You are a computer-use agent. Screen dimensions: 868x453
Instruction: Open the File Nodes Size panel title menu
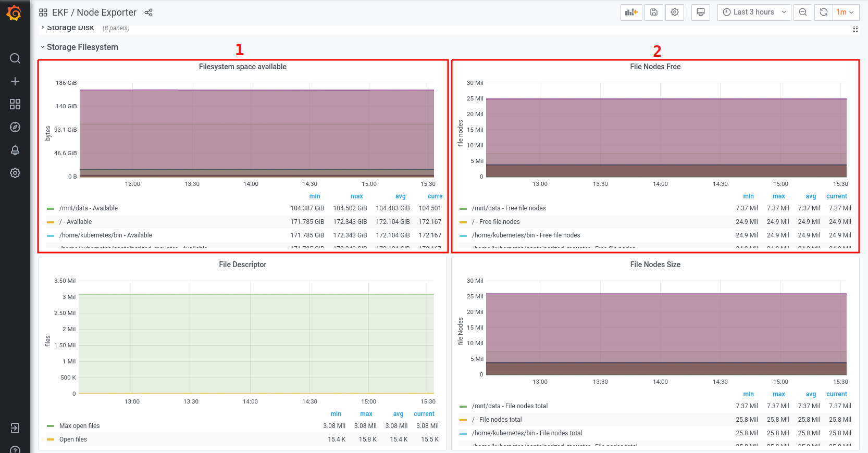[x=655, y=265]
